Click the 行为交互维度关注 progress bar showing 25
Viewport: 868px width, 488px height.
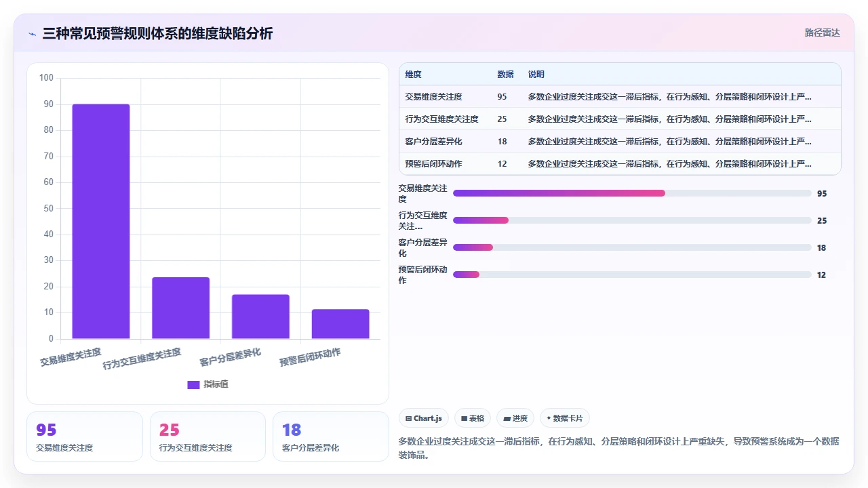pos(632,220)
